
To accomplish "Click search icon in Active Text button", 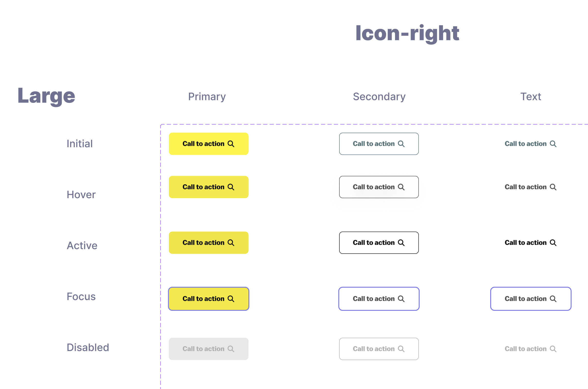I will click(553, 243).
